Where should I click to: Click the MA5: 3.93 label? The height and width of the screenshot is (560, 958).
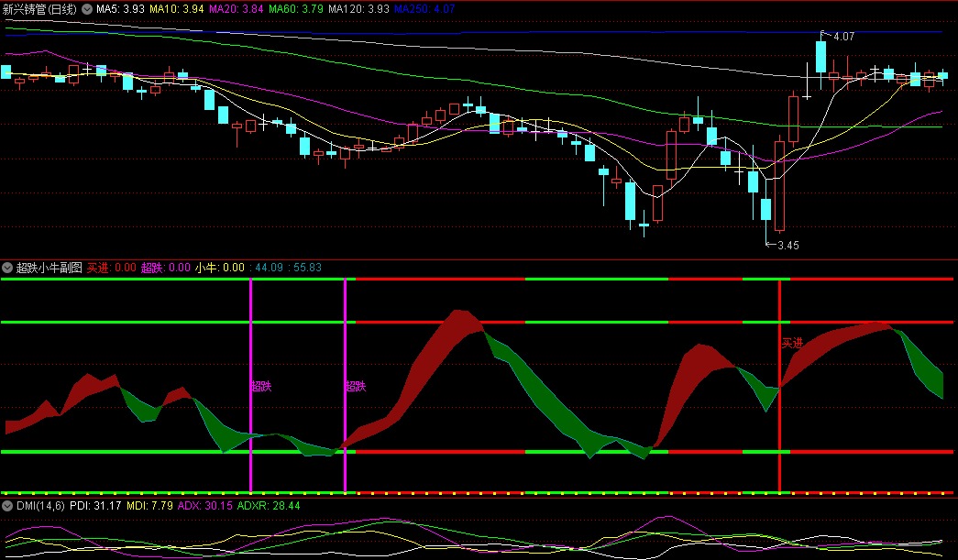(120, 9)
